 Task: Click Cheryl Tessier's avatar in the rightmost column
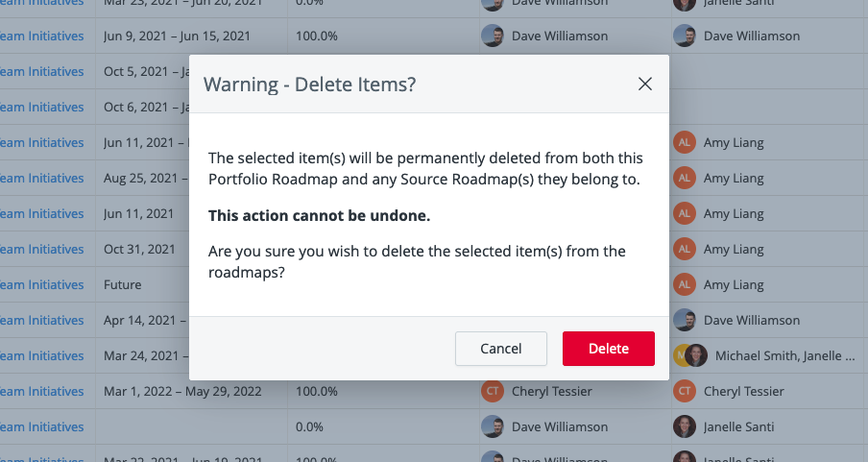click(685, 391)
